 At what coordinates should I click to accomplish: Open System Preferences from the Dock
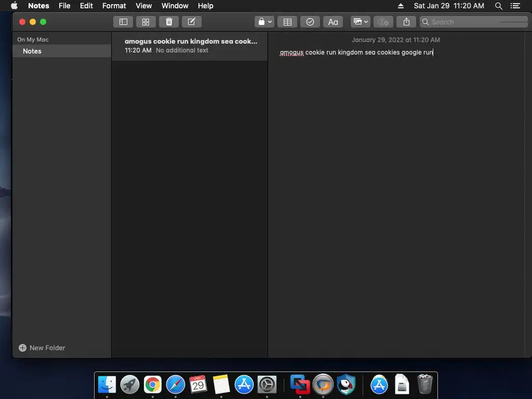(267, 385)
